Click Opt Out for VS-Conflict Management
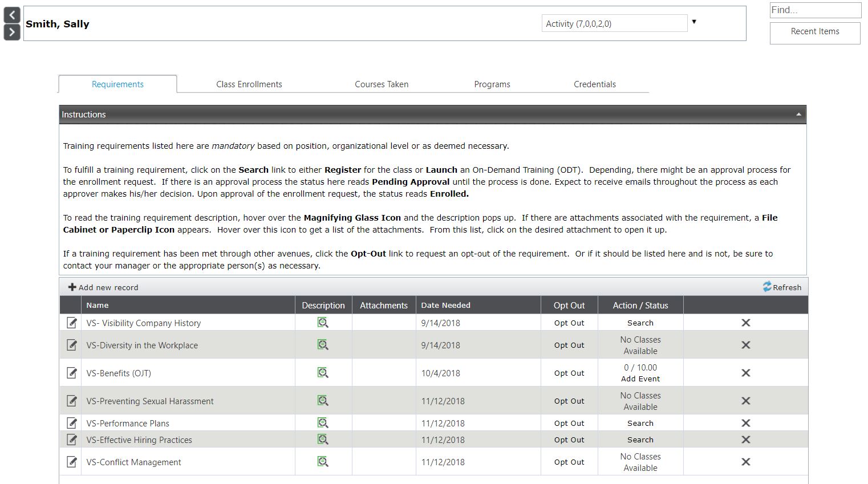The height and width of the screenshot is (484, 868). pyautogui.click(x=569, y=462)
